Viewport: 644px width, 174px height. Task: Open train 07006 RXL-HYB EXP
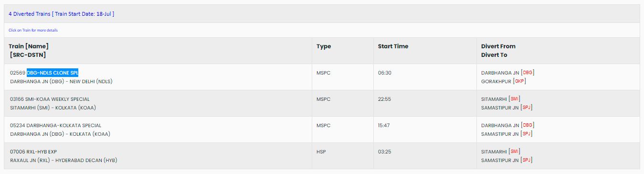click(33, 152)
